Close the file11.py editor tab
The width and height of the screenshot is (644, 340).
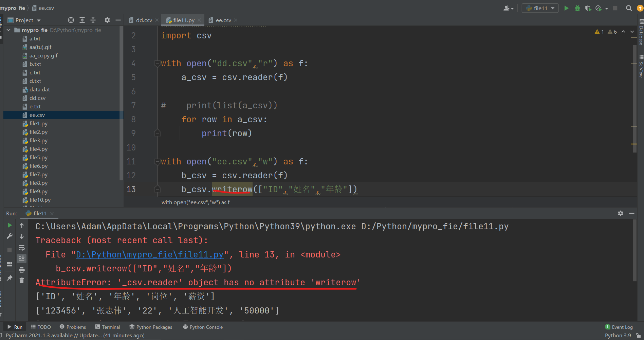(x=199, y=20)
